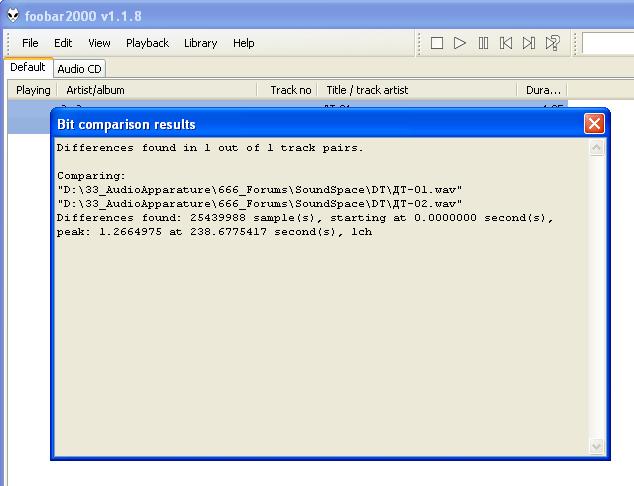Viewport: 634px width, 486px height.
Task: Click the ДТ-01.wav file path line
Action: (260, 190)
